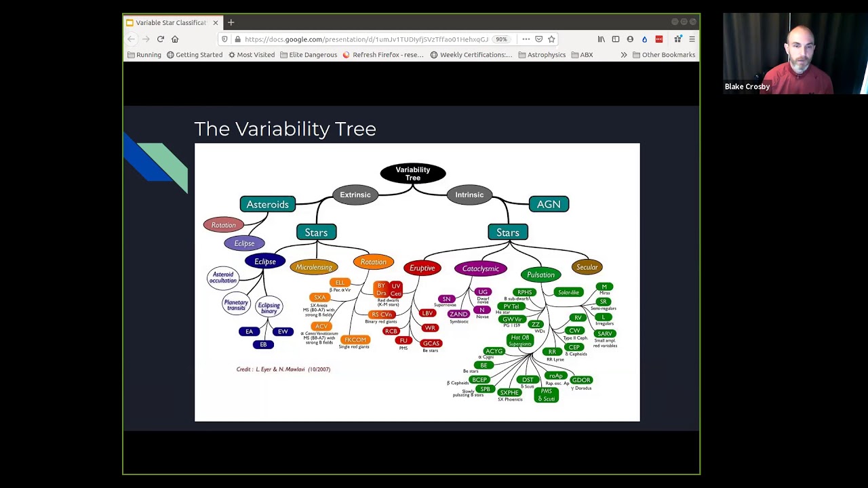868x488 pixels.
Task: Open the Firefox home page icon
Action: coord(175,39)
